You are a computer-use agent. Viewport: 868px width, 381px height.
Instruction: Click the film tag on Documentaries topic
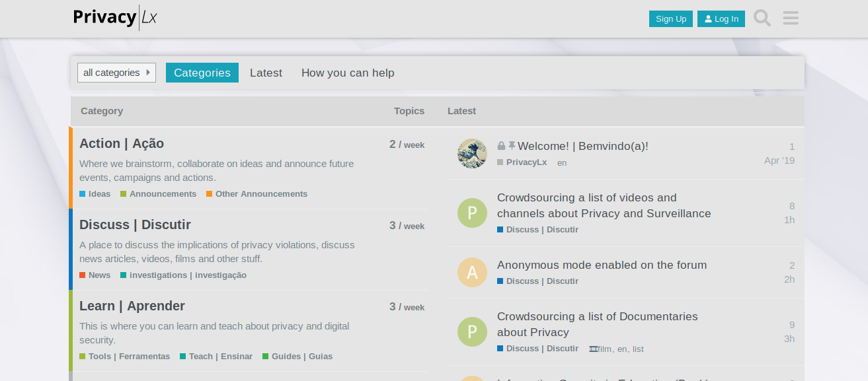tap(601, 349)
